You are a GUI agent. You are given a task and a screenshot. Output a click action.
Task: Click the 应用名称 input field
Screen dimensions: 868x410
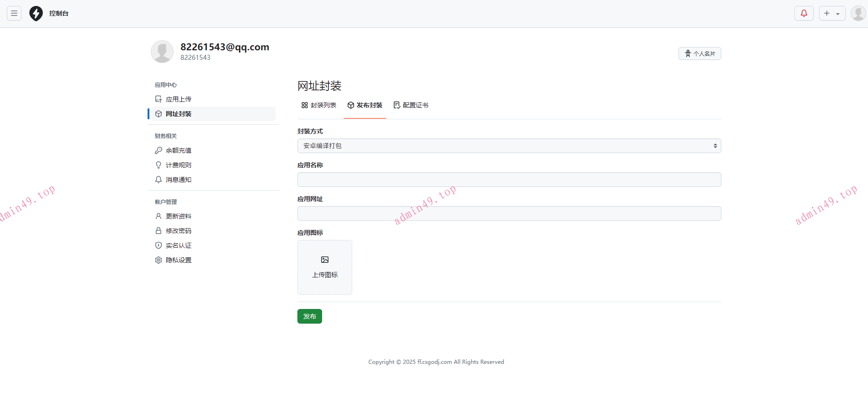[509, 180]
